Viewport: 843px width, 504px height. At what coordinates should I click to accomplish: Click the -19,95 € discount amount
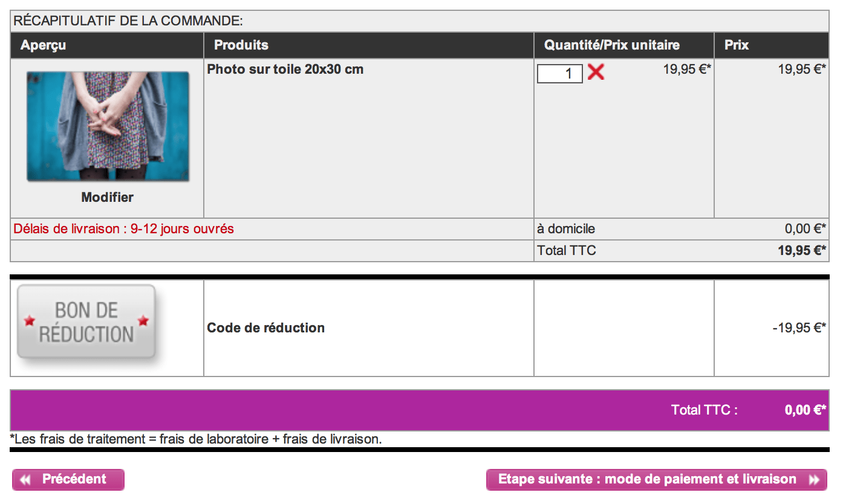click(x=799, y=328)
